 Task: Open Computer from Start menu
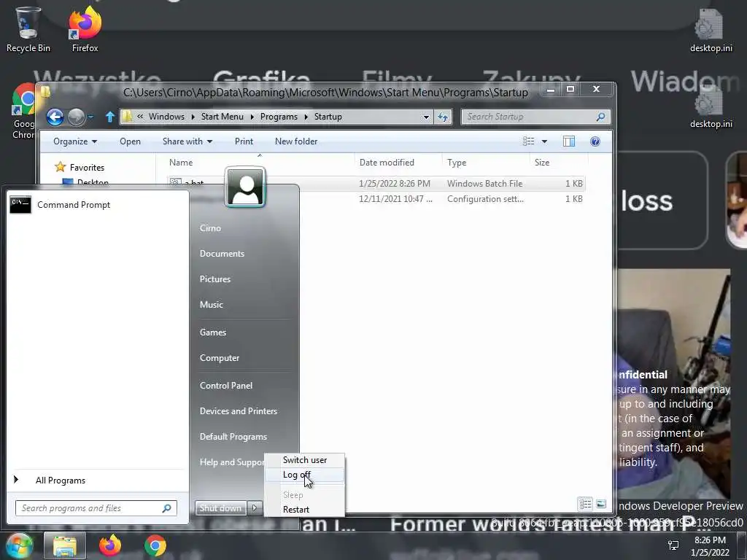point(220,358)
